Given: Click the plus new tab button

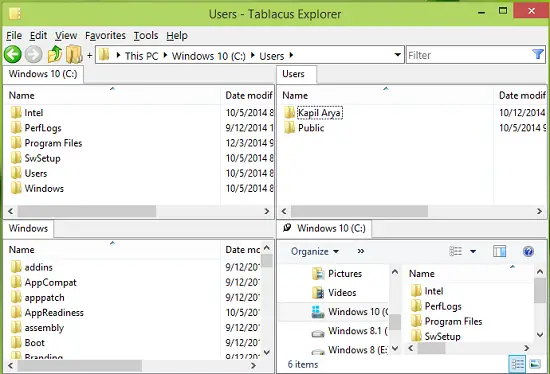Looking at the screenshot, I should (89, 55).
